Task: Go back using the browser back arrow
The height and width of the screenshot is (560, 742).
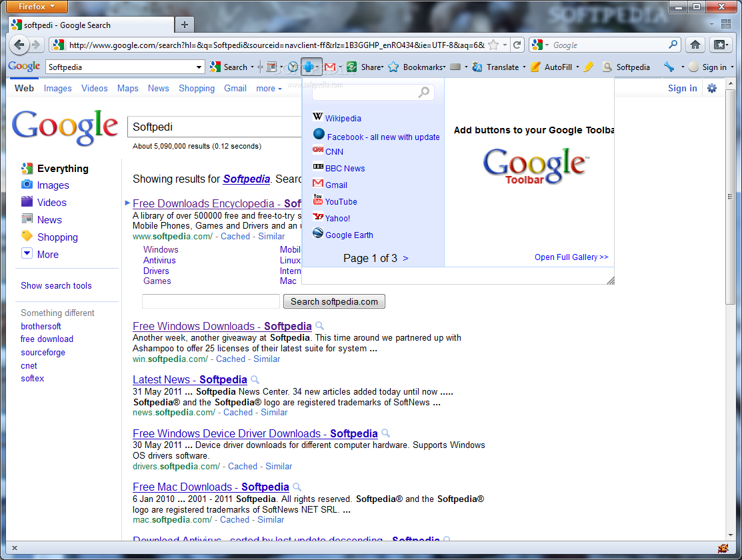Action: [x=19, y=45]
